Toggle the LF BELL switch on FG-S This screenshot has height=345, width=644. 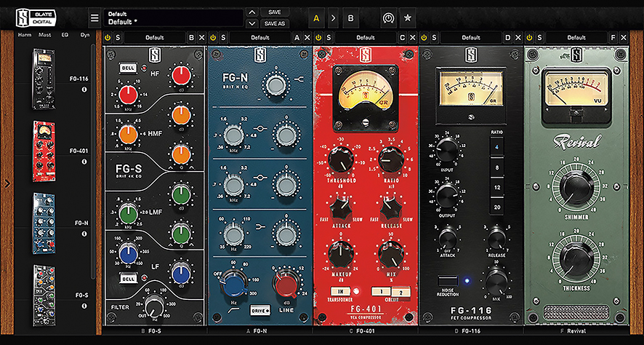click(128, 279)
